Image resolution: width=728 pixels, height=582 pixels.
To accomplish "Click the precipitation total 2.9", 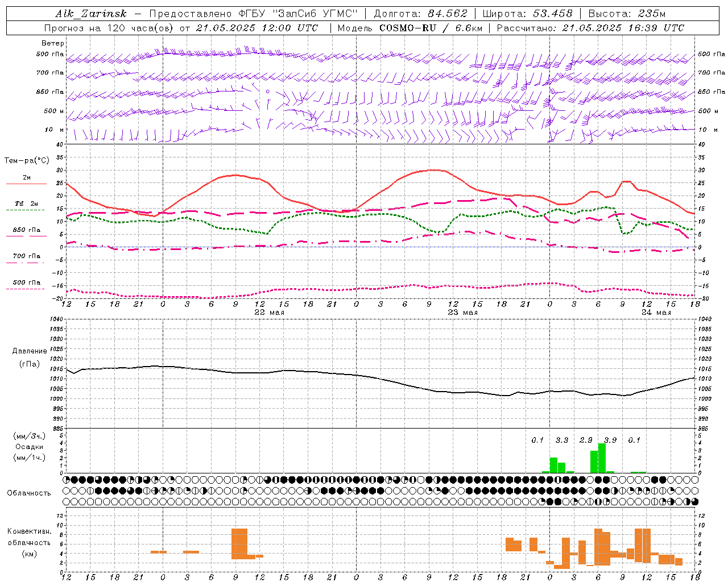I will (586, 440).
